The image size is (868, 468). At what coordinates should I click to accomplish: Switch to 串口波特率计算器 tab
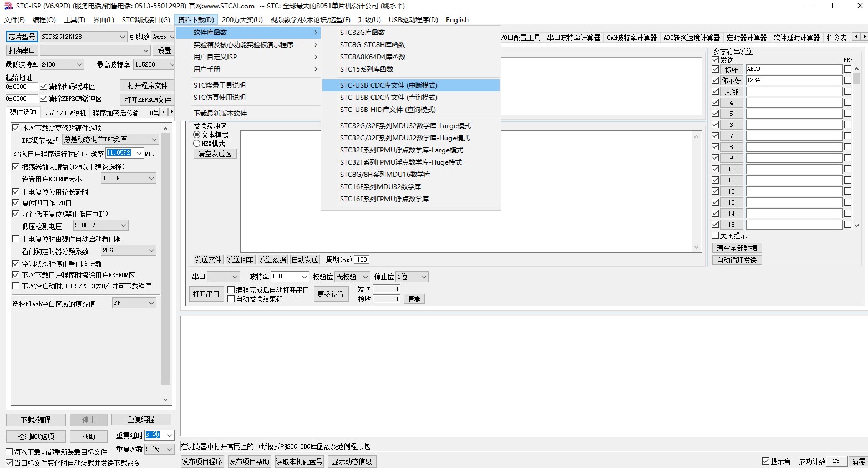(573, 38)
